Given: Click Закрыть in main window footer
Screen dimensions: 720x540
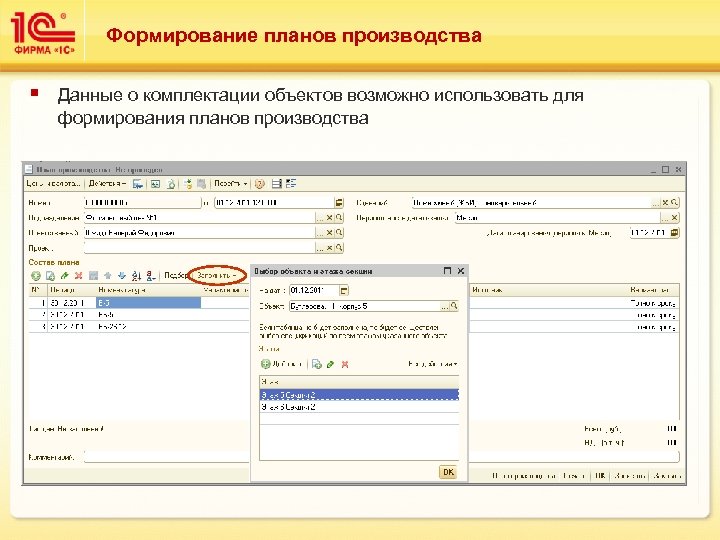Looking at the screenshot, I should (667, 476).
